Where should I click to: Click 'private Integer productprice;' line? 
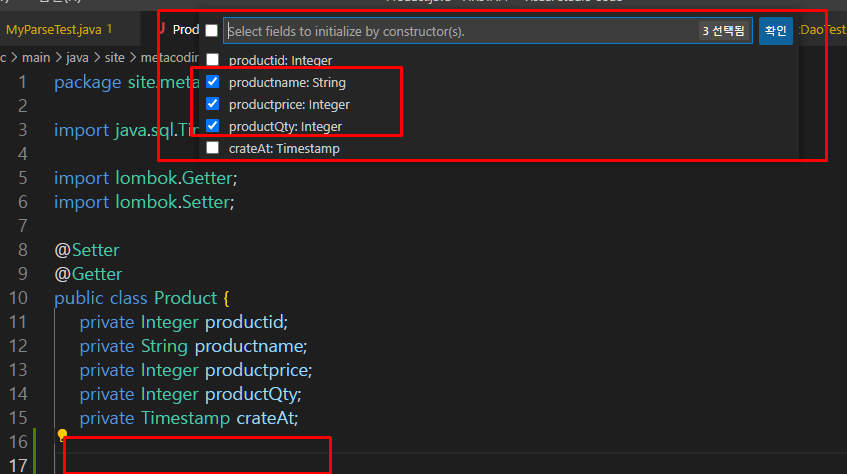(196, 370)
